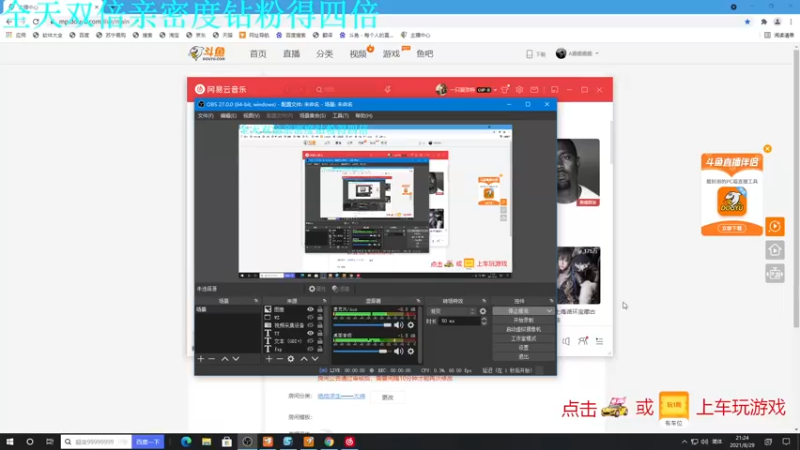The height and width of the screenshot is (450, 800).
Task: Open NetEase Cloud Music settings gear
Action: click(x=519, y=89)
